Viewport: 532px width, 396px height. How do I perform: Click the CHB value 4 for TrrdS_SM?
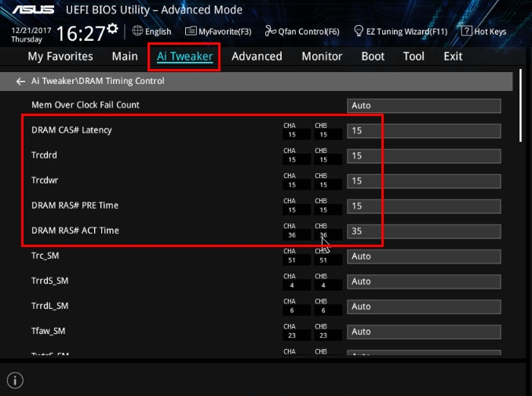[x=323, y=285]
